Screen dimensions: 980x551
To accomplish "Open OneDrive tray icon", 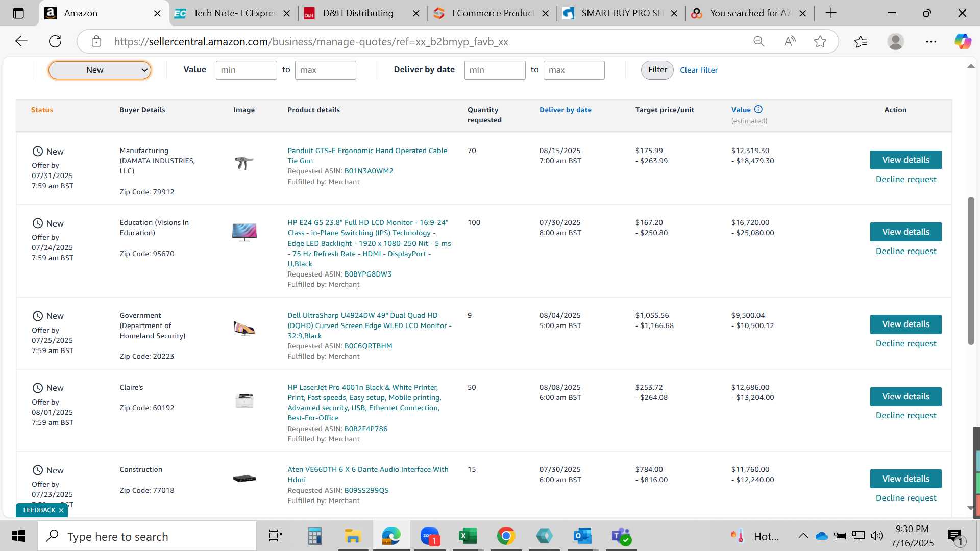I will tap(821, 536).
